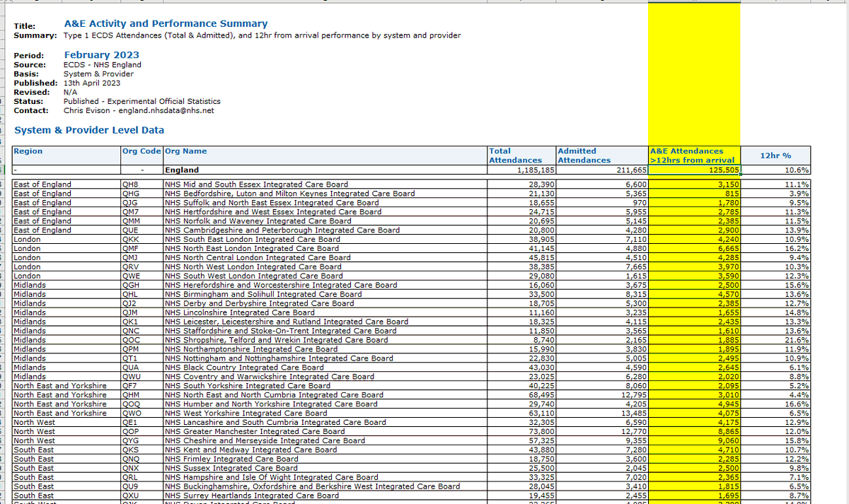This screenshot has width=849, height=504.
Task: Select the title cell 'A&E Activity and Performance Summary'
Action: click(x=166, y=24)
